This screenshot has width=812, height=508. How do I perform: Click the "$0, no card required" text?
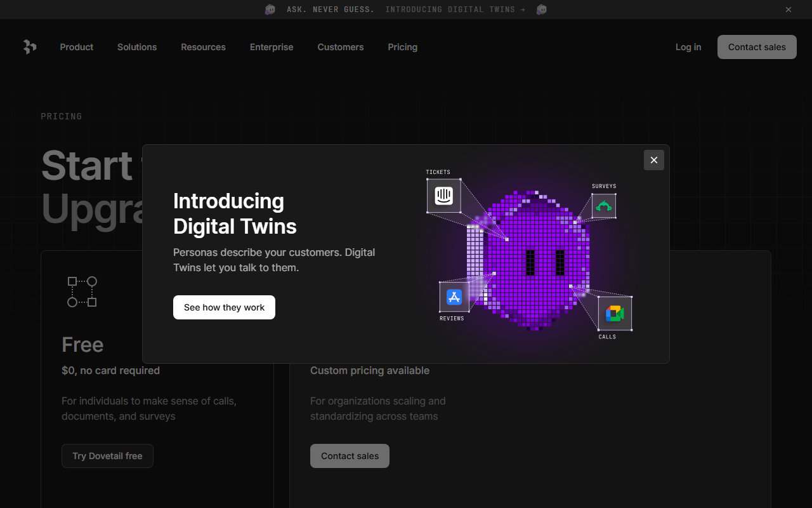point(110,370)
